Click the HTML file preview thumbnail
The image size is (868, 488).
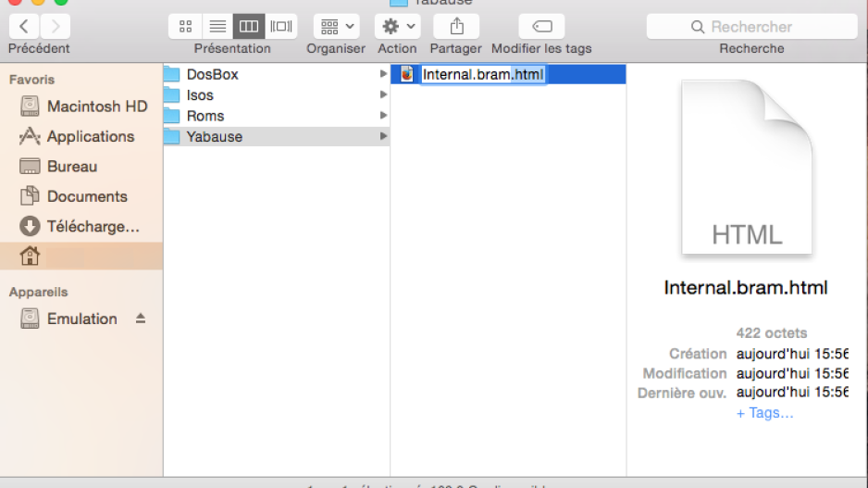[747, 168]
